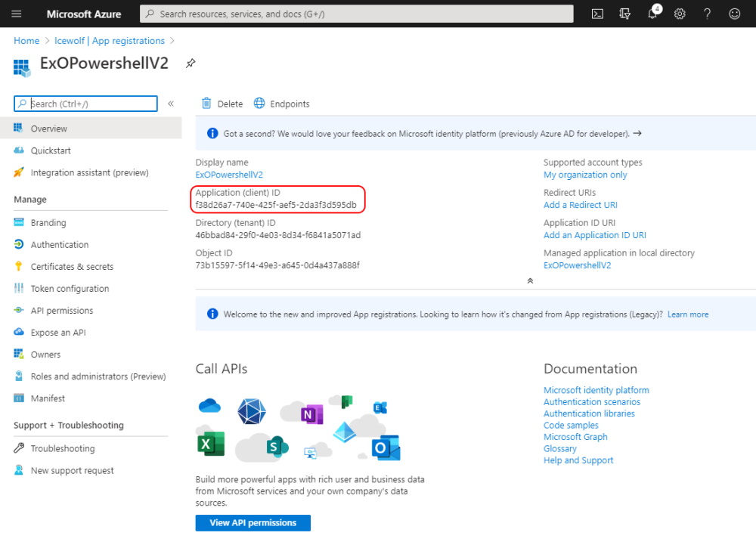The height and width of the screenshot is (545, 756).
Task: Click the Quickstart cloud icon
Action: pyautogui.click(x=19, y=150)
